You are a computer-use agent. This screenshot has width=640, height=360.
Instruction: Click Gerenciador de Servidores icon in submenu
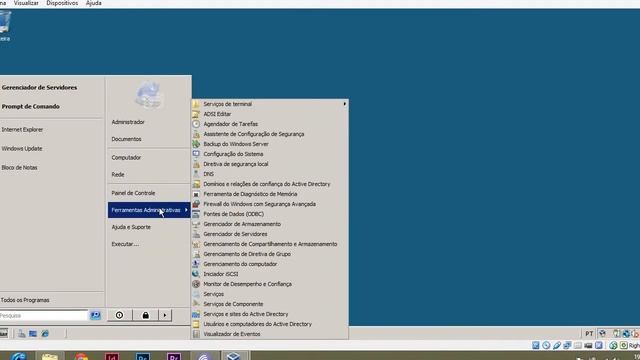tap(196, 234)
